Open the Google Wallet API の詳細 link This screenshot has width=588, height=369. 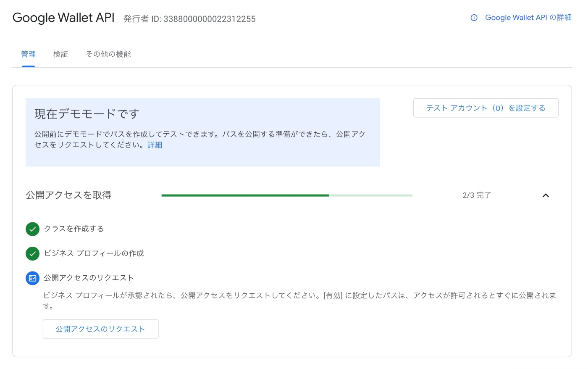[x=528, y=18]
